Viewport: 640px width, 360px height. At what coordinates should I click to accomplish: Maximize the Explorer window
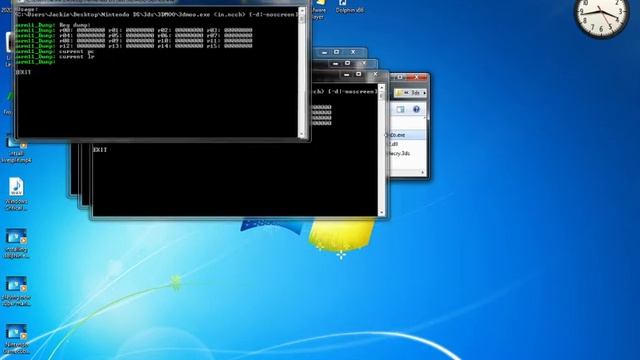(400, 77)
